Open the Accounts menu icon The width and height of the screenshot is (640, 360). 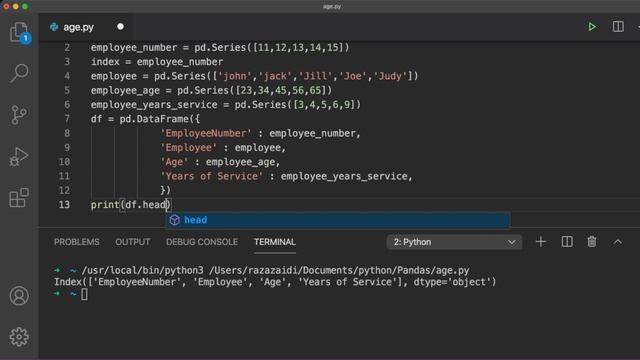click(19, 296)
